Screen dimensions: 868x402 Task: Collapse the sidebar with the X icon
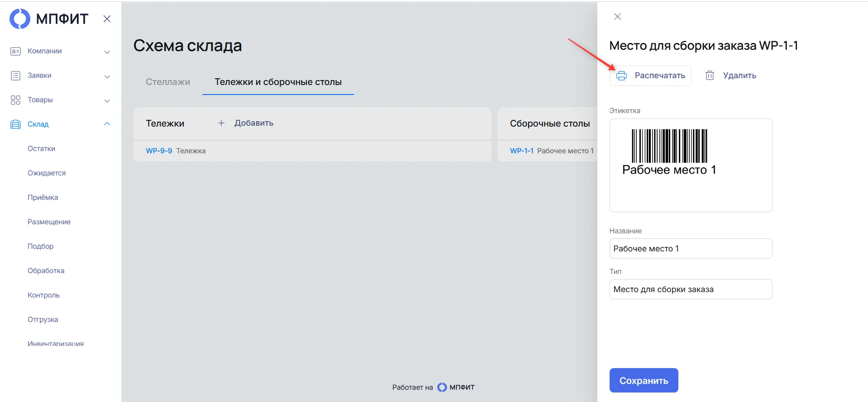coord(107,19)
